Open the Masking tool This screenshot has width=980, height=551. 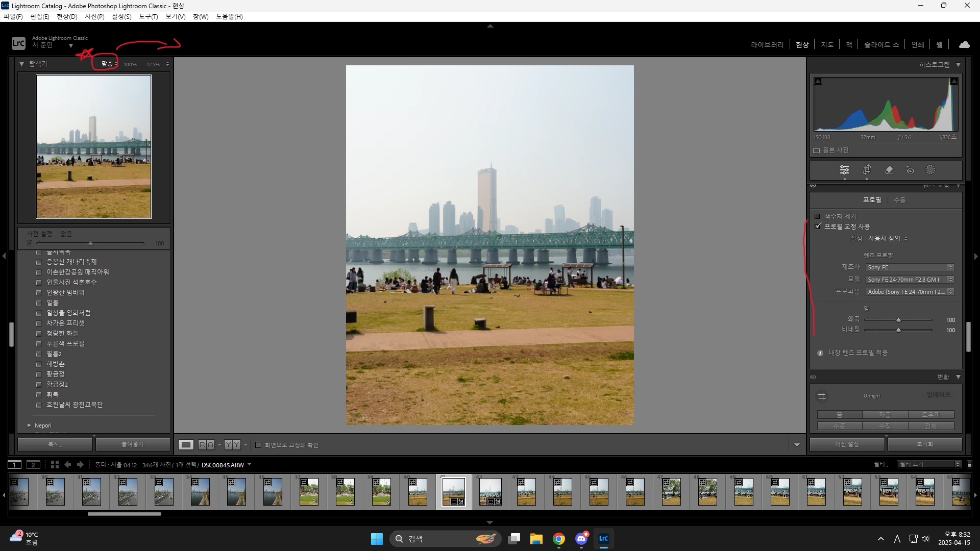click(930, 170)
